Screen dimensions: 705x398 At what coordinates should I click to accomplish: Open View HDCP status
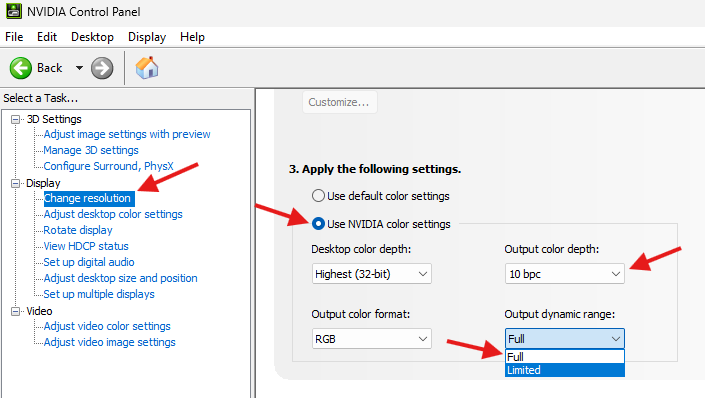point(86,246)
